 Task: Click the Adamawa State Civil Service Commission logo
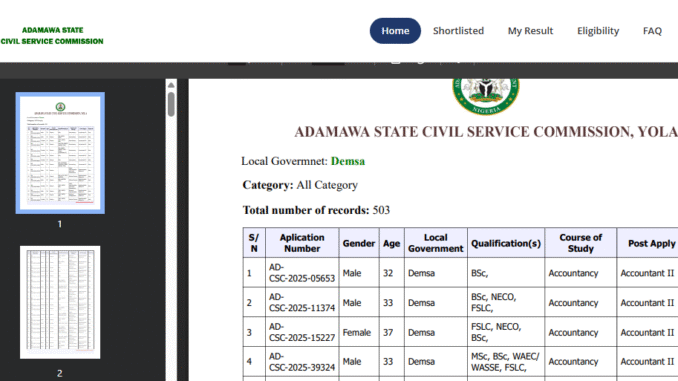(x=52, y=35)
